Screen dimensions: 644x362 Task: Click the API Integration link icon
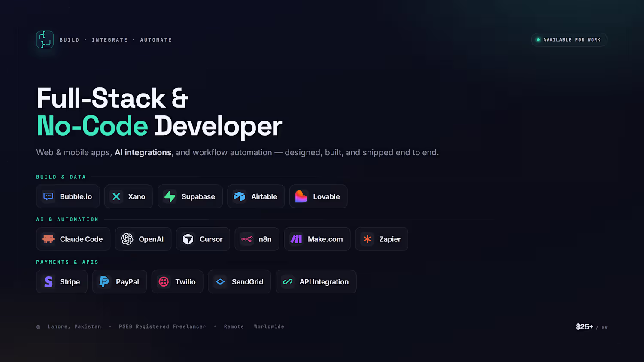pyautogui.click(x=288, y=281)
